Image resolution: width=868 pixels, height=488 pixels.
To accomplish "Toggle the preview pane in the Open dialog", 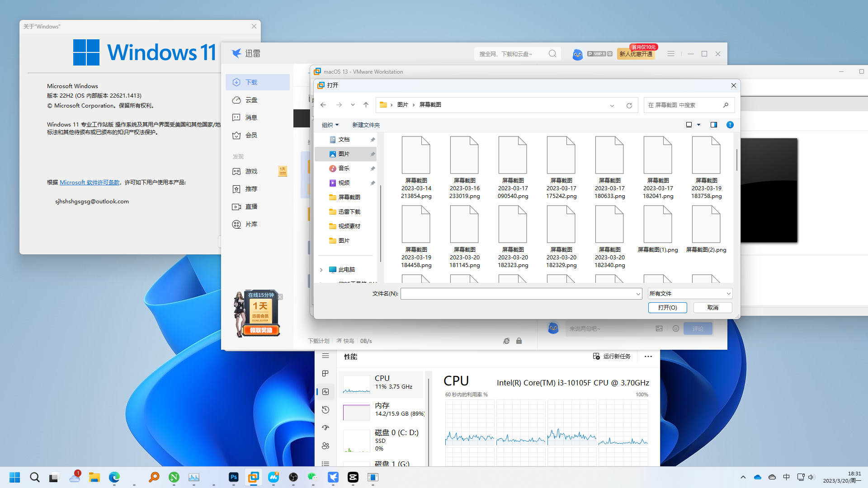I will (713, 125).
